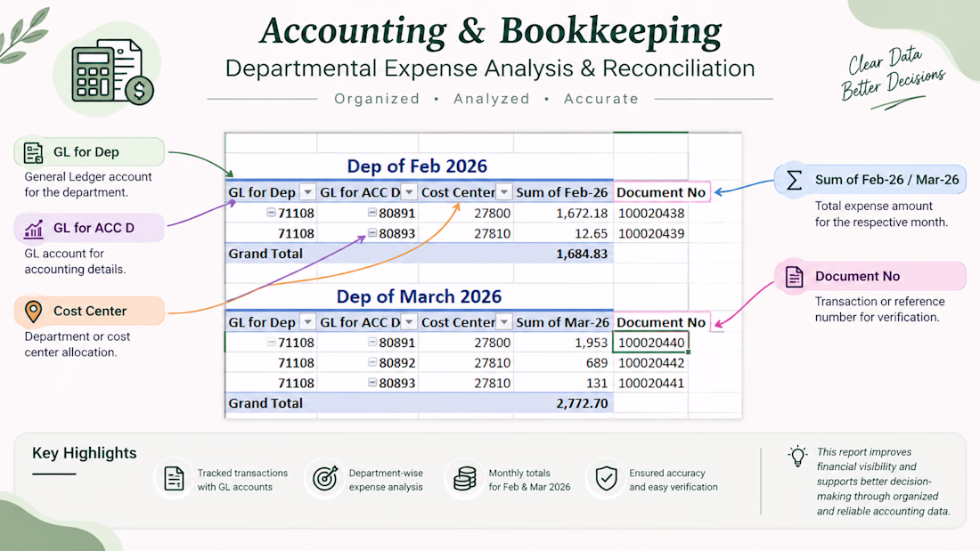
Task: Select cell with document 100020441
Action: [x=650, y=383]
